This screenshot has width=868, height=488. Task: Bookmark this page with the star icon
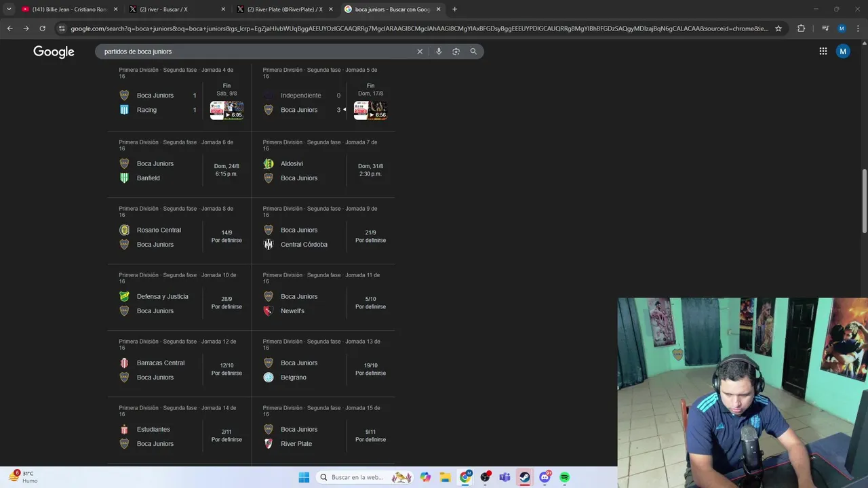(x=778, y=28)
